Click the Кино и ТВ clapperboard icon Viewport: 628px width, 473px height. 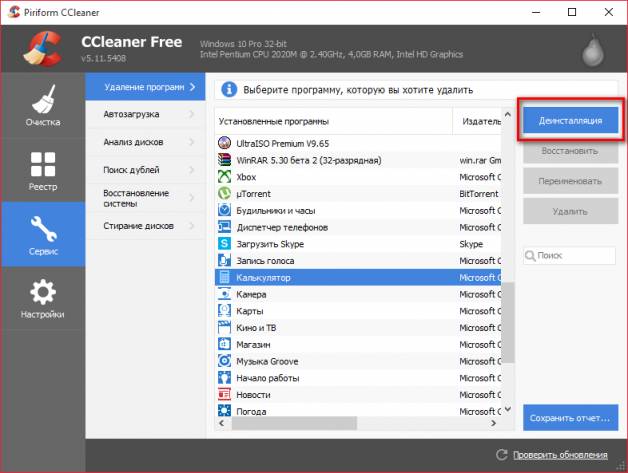coord(224,328)
